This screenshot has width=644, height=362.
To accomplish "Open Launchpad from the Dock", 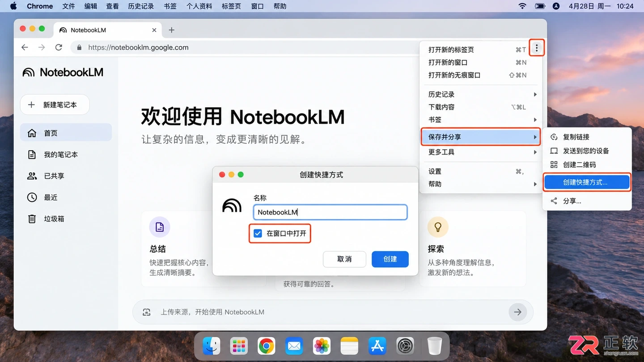I will coord(239,346).
